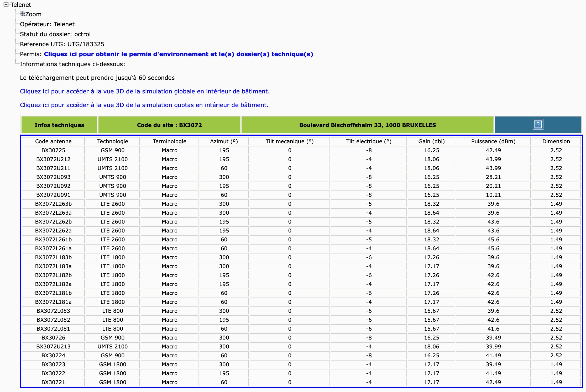
Task: Select antenna code BX3072L181a cell
Action: (x=53, y=302)
